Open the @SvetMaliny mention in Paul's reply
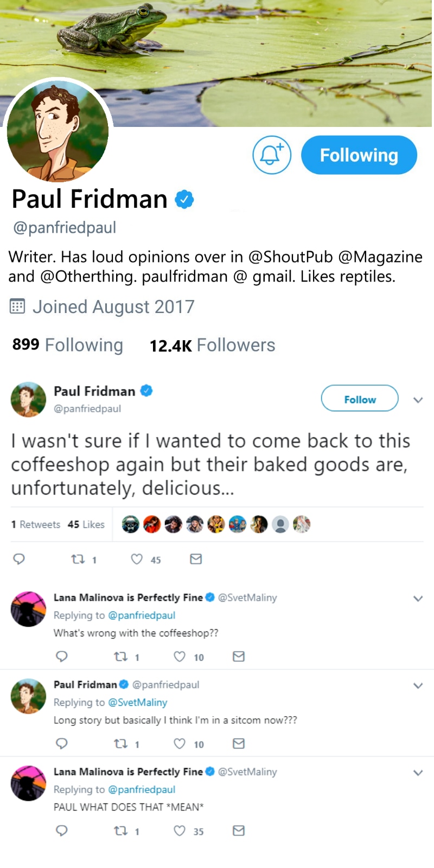The width and height of the screenshot is (434, 868). click(138, 702)
